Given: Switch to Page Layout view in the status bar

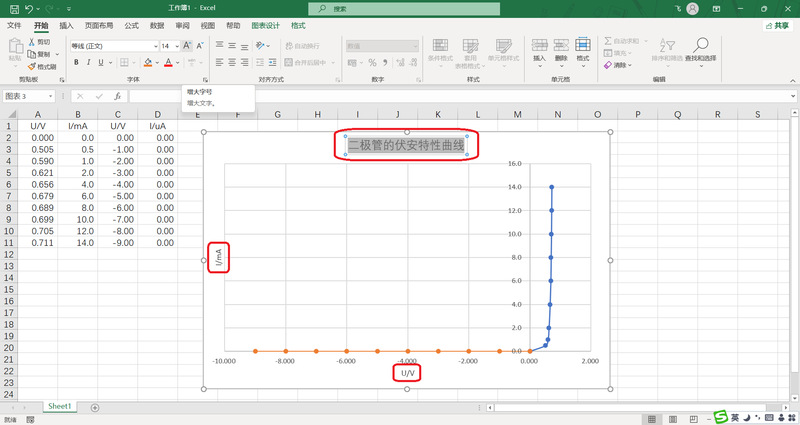Looking at the screenshot, I should [x=673, y=419].
